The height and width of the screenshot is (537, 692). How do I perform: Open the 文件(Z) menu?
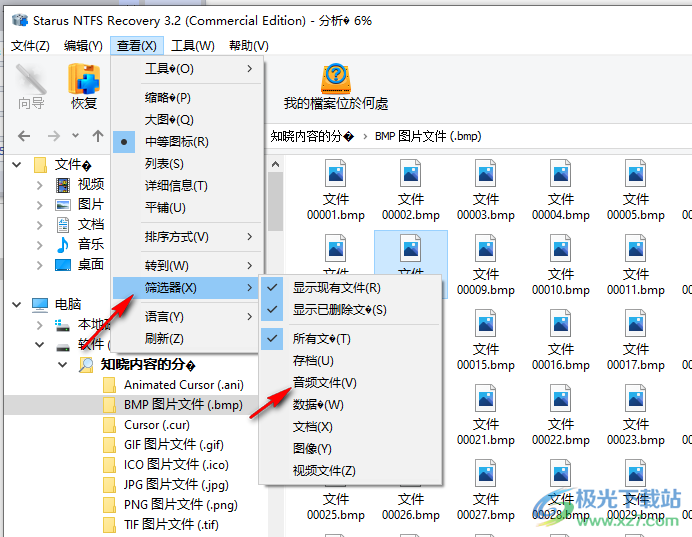(x=30, y=45)
